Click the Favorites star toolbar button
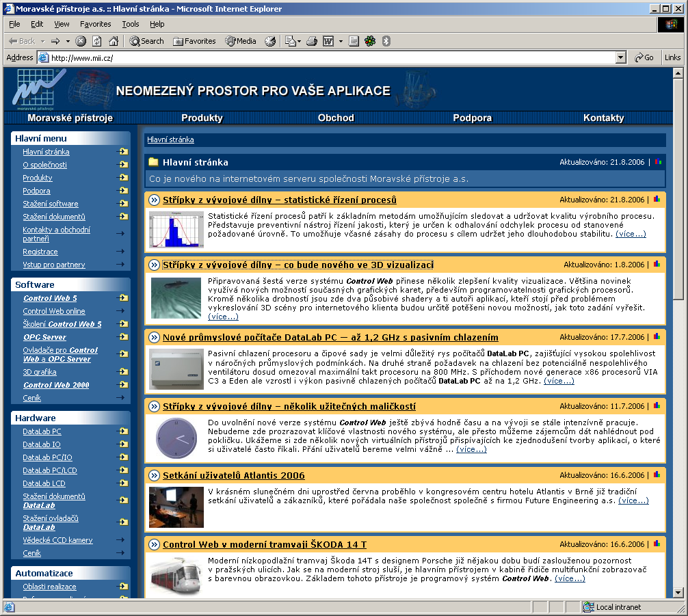 [x=194, y=41]
